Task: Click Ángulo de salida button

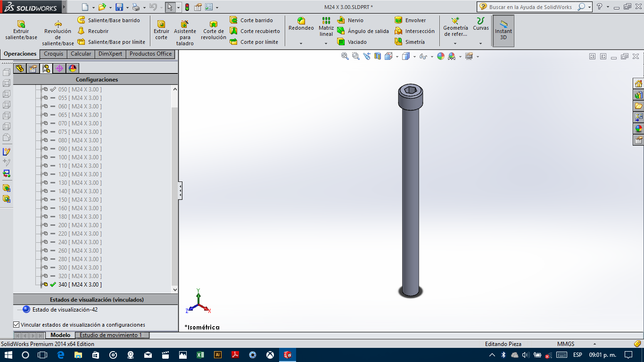Action: pyautogui.click(x=363, y=31)
